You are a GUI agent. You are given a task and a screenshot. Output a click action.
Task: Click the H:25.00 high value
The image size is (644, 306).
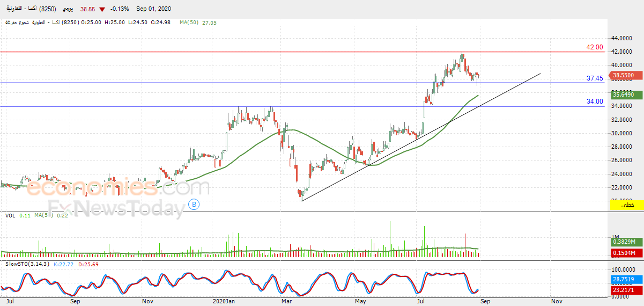tap(114, 23)
